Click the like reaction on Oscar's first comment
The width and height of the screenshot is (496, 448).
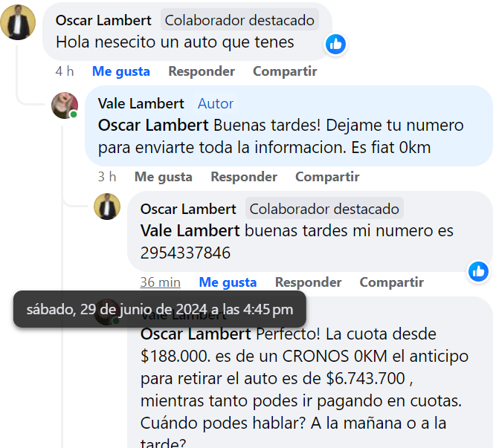click(335, 44)
